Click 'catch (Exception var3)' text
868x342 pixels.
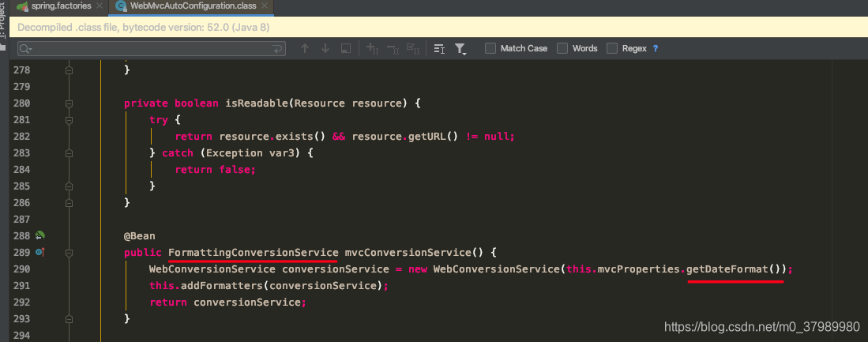click(x=232, y=153)
